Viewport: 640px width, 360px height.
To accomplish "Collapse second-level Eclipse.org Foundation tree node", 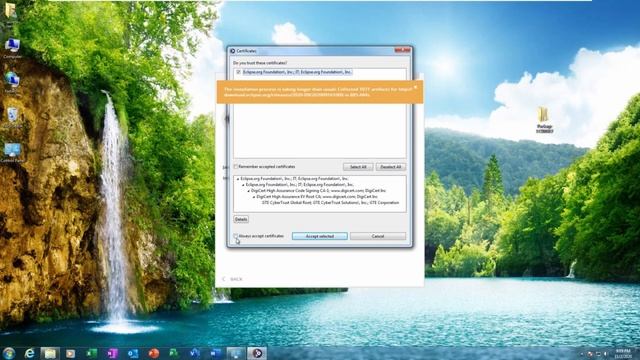I will point(243,185).
